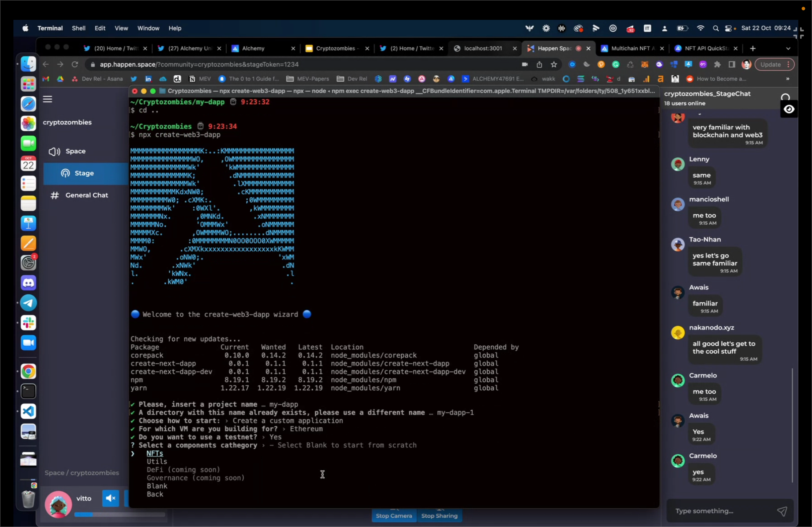Open the Trash in the Dock
The height and width of the screenshot is (527, 812).
(x=28, y=499)
